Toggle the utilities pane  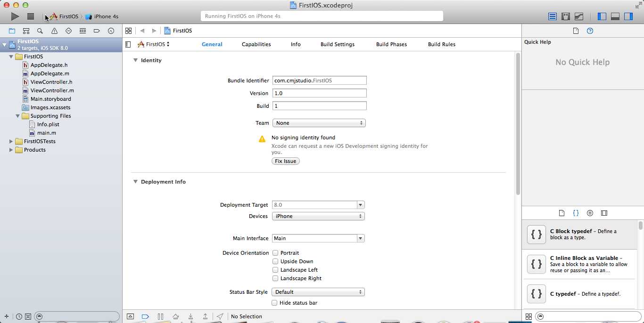click(628, 16)
